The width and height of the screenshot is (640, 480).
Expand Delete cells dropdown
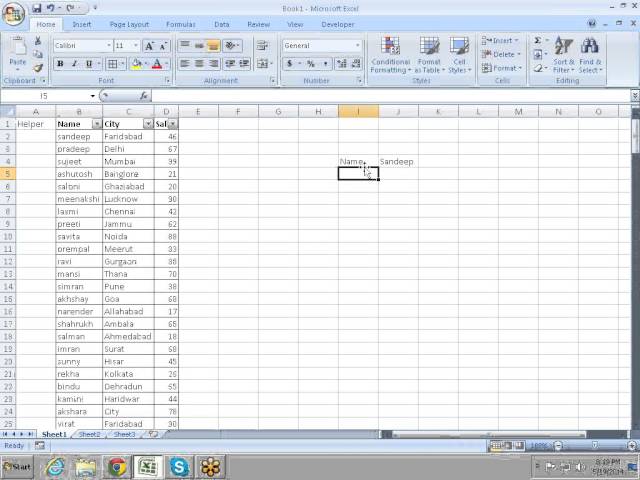pyautogui.click(x=519, y=54)
